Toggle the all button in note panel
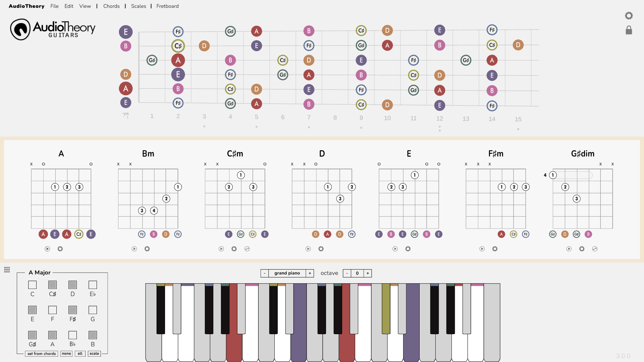Image resolution: width=644 pixels, height=362 pixels. [79, 353]
